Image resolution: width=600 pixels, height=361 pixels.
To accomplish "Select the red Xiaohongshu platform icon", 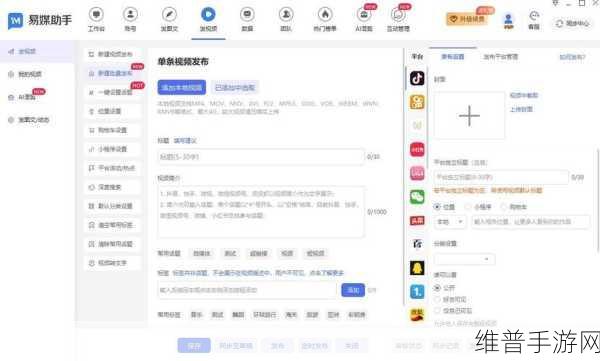I will coord(417,150).
